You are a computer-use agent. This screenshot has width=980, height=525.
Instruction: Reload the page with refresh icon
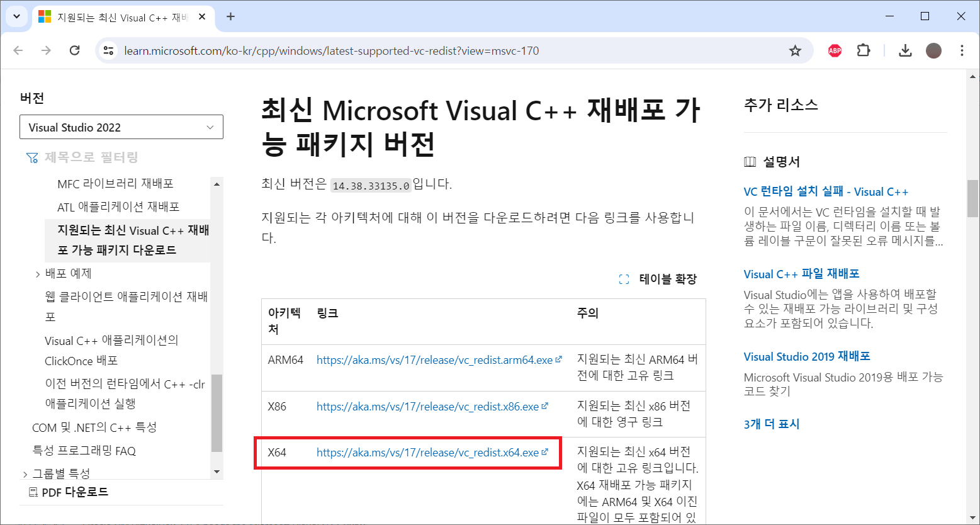(x=74, y=50)
